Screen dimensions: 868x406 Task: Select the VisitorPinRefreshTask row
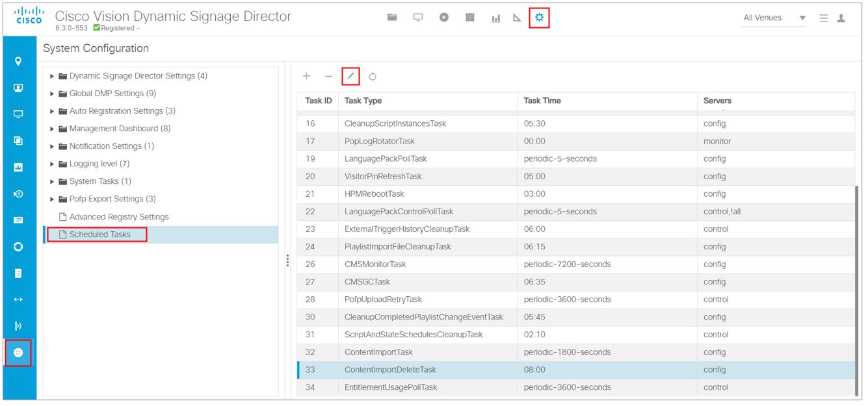click(x=576, y=176)
